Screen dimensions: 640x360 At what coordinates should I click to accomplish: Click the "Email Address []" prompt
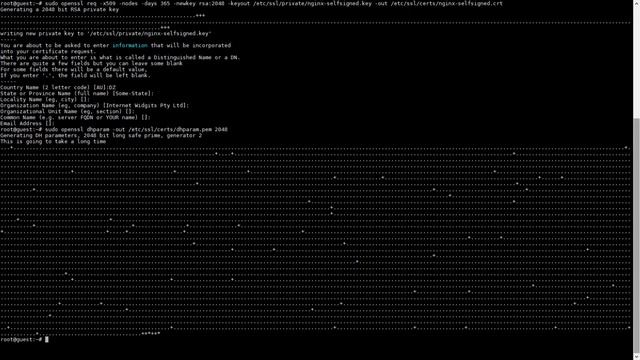pyautogui.click(x=27, y=123)
